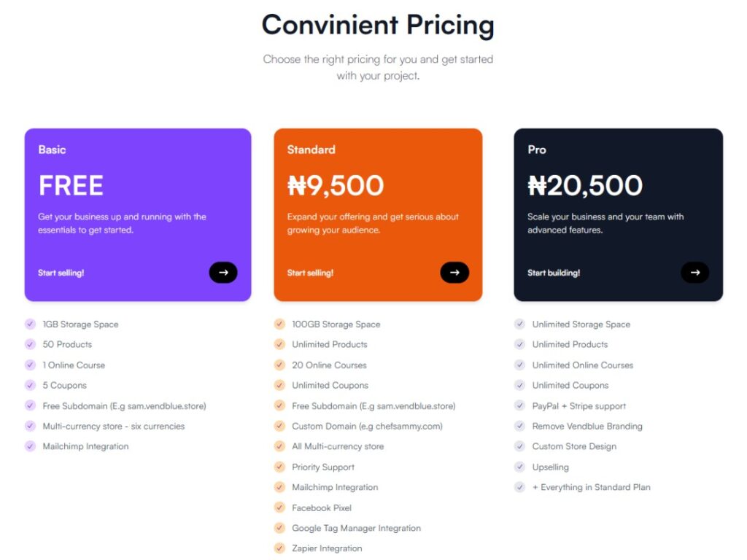Image resolution: width=747 pixels, height=560 pixels.
Task: Click checkmark icon next to Upselling
Action: tap(519, 467)
